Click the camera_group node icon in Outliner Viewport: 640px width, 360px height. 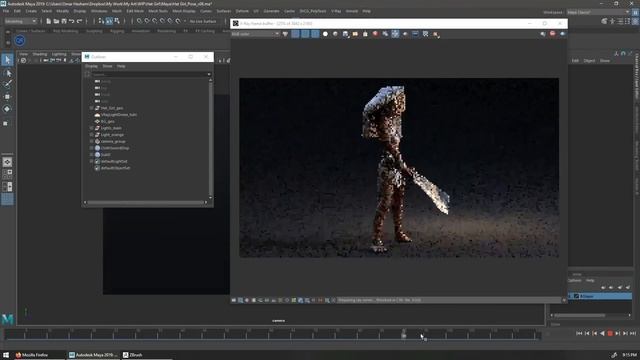click(x=97, y=141)
